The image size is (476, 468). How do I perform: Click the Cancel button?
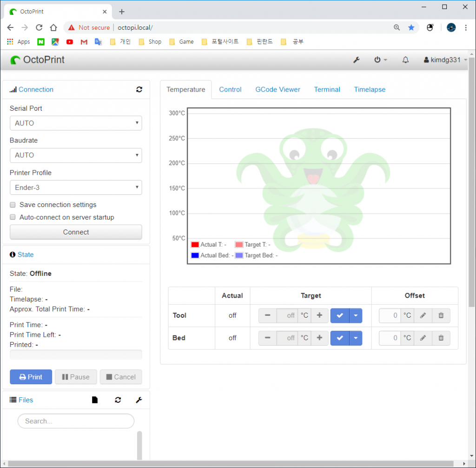(x=121, y=377)
